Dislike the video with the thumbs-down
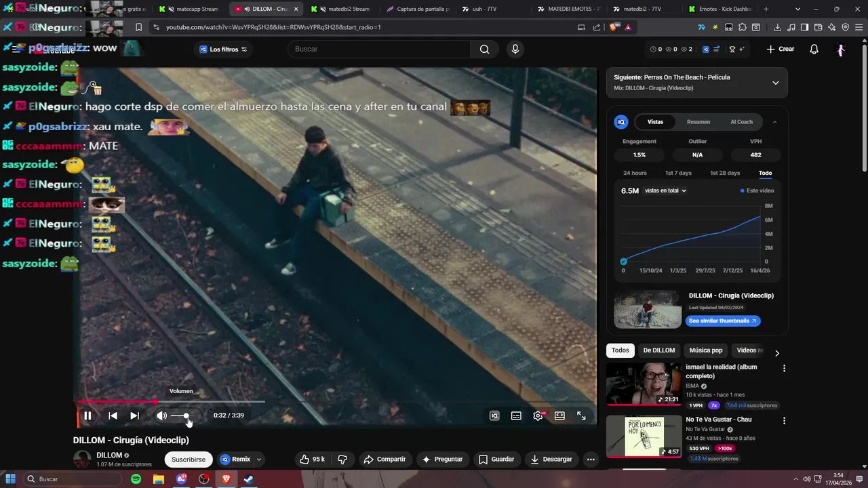868x488 pixels. point(342,459)
